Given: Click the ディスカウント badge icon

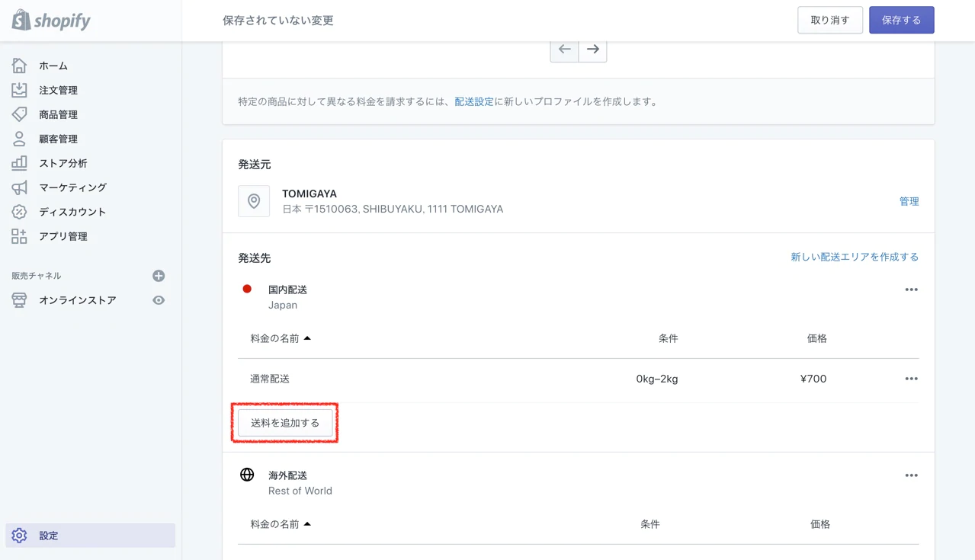Looking at the screenshot, I should click(x=19, y=212).
